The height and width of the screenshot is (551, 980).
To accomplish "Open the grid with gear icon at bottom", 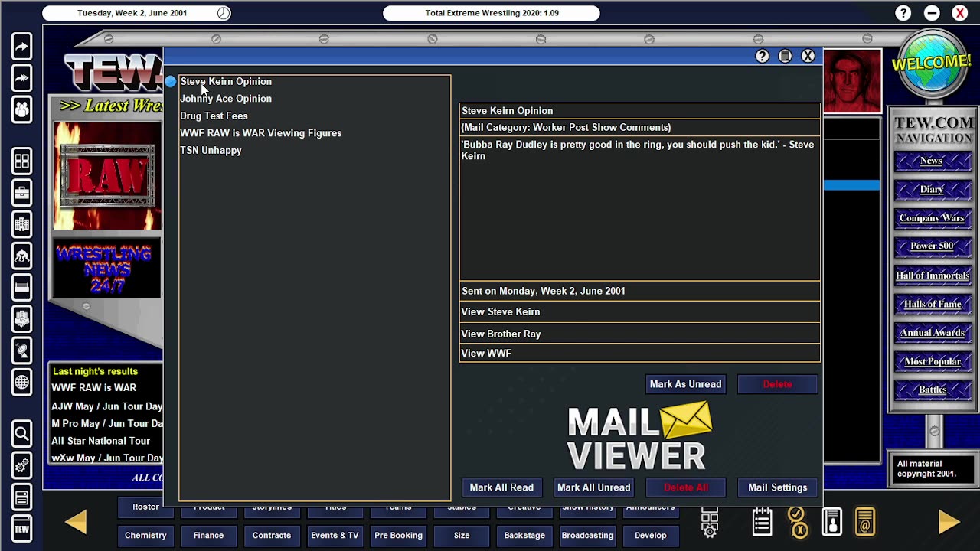I will pyautogui.click(x=710, y=522).
